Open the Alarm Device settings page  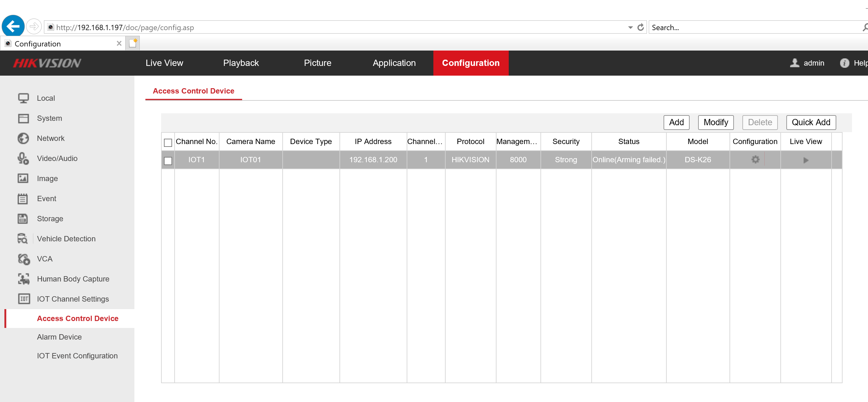(59, 337)
